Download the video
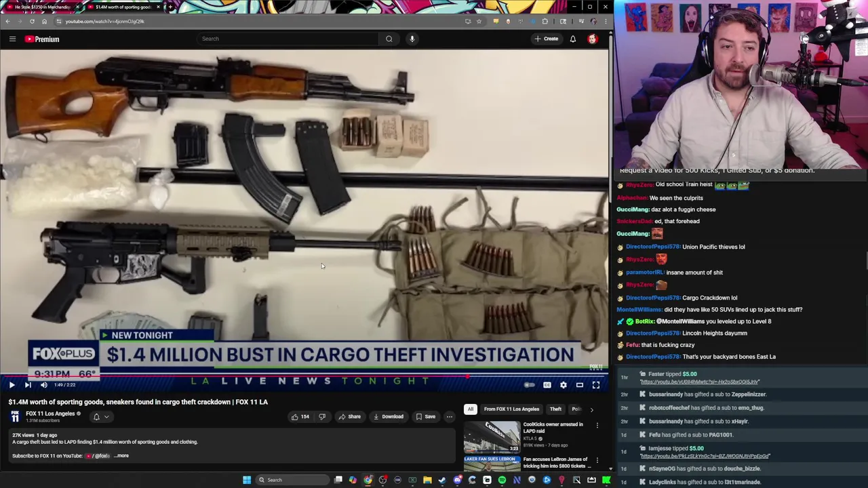868x488 pixels. click(x=388, y=417)
